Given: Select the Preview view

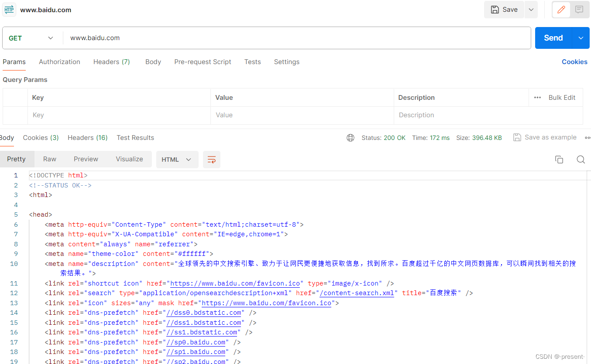Looking at the screenshot, I should (x=86, y=159).
